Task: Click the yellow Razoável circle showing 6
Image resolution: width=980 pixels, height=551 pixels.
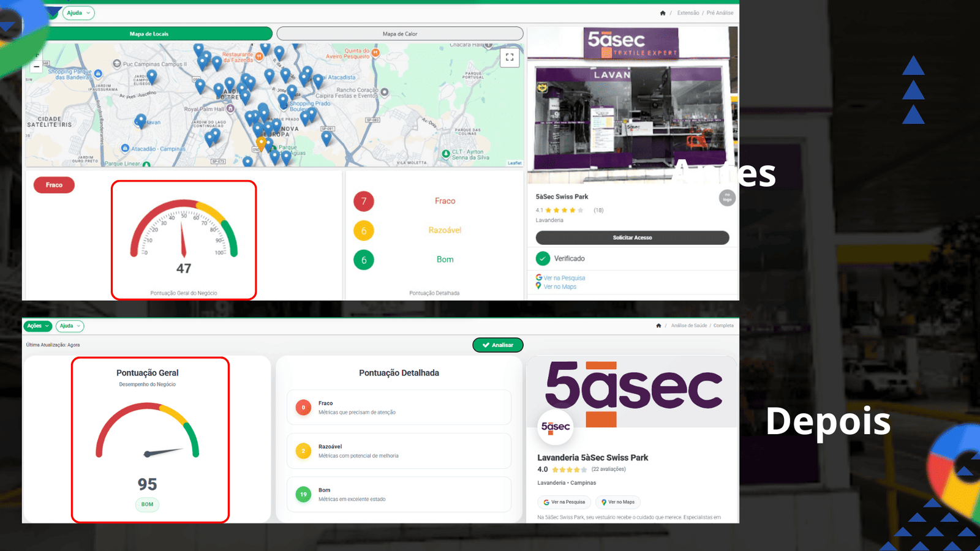Action: coord(364,231)
